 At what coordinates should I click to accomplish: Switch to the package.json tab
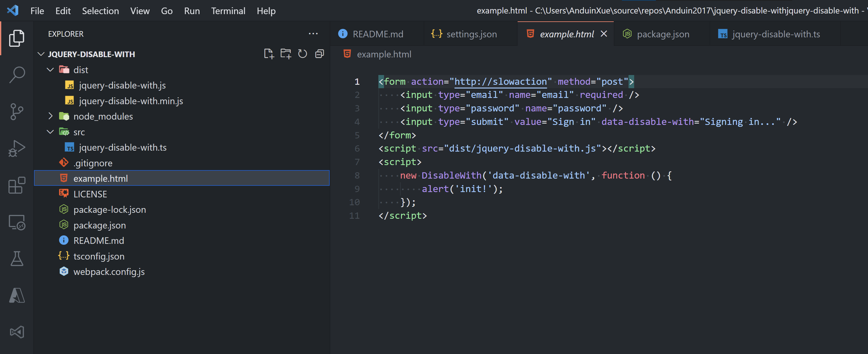[662, 34]
